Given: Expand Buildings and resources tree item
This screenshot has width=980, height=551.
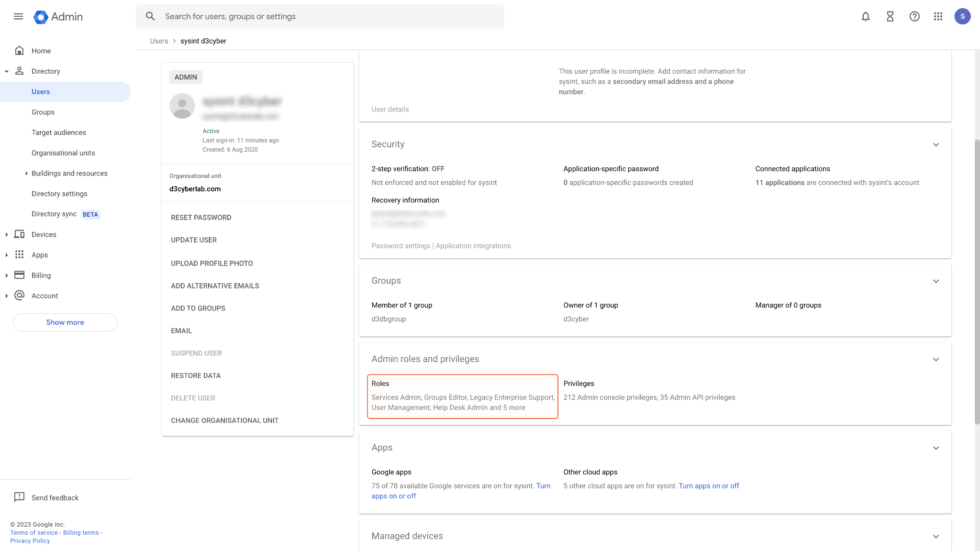Looking at the screenshot, I should tap(26, 173).
